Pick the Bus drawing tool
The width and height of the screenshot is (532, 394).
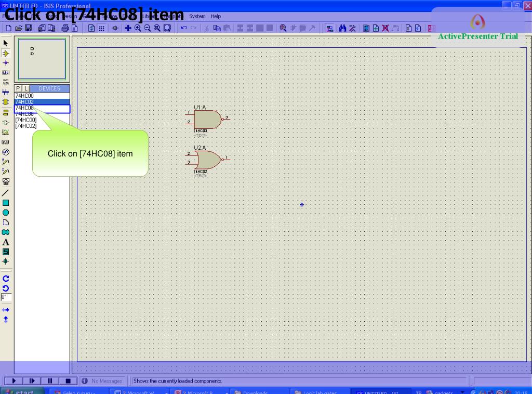click(x=5, y=92)
